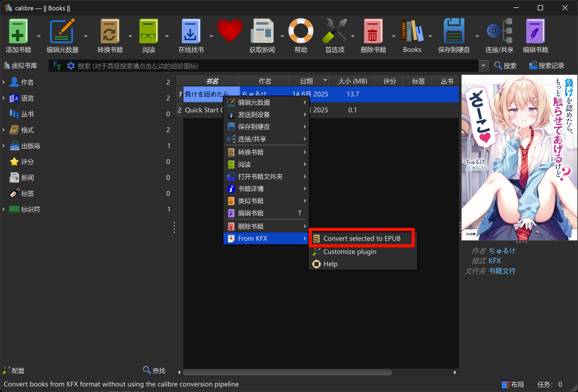
Task: Click the full-text search FT icon
Action: 57,65
